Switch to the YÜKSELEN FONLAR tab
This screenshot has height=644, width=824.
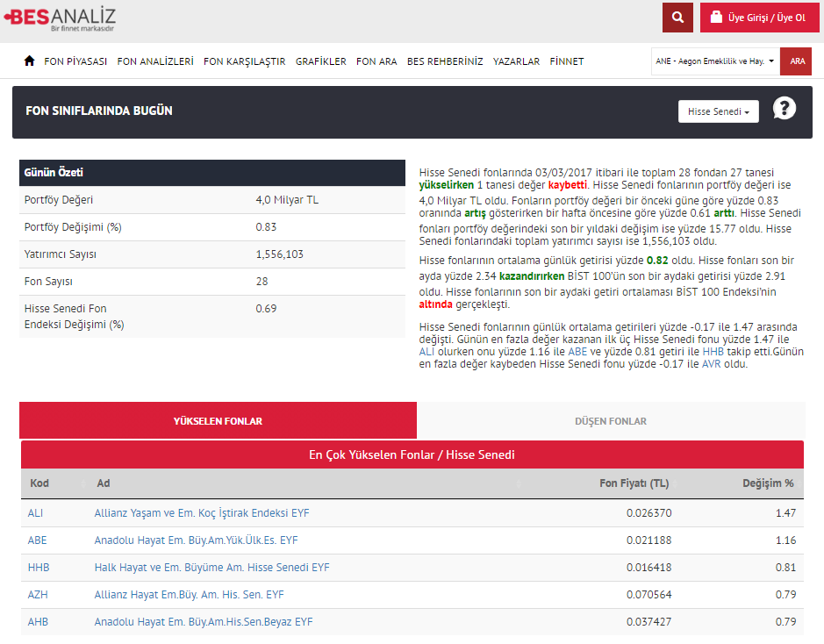219,421
